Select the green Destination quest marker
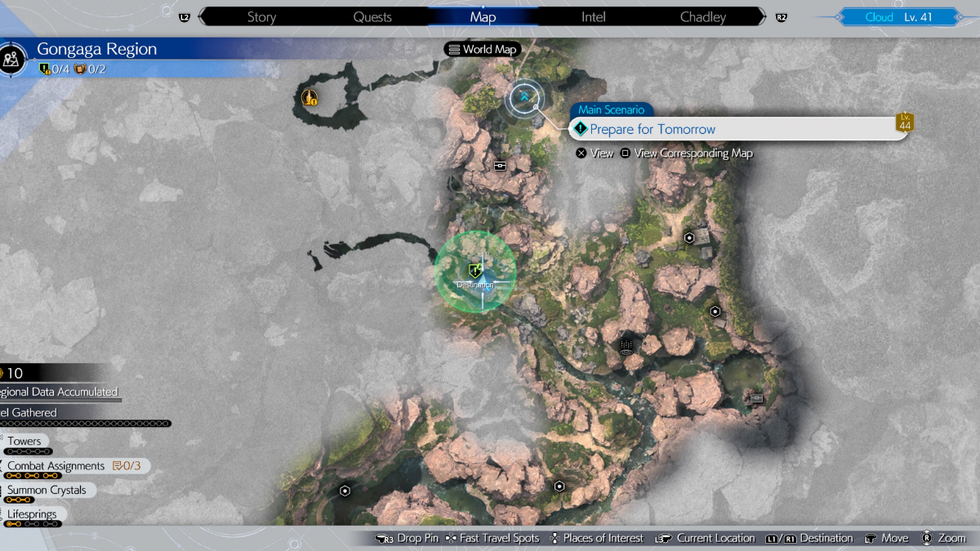980x551 pixels. (475, 271)
